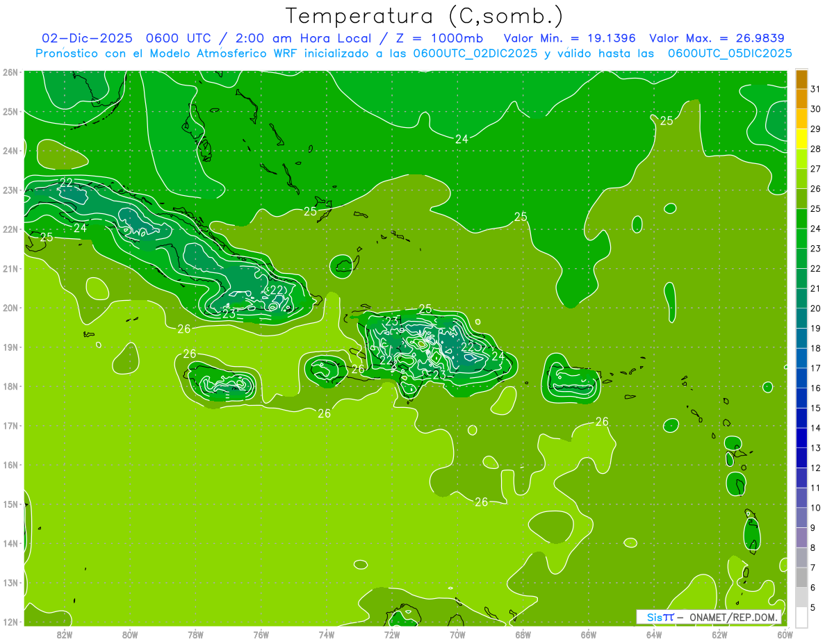This screenshot has width=834, height=644.
Task: Click the 60W longitude axis label
Action: pyautogui.click(x=785, y=634)
